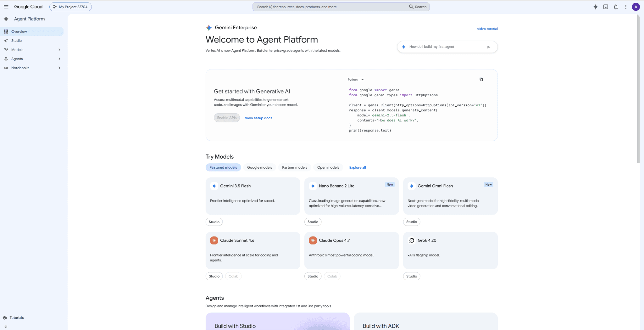Viewport: 644px width, 330px height.
Task: Click the Grok 4.20 xAI icon
Action: 412,240
